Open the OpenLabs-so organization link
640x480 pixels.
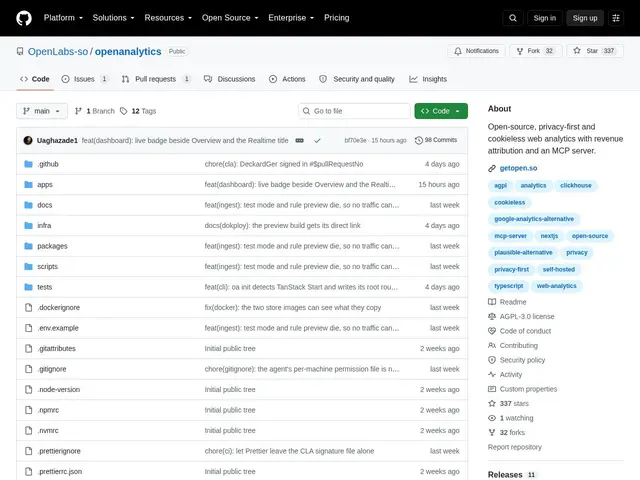pos(58,51)
